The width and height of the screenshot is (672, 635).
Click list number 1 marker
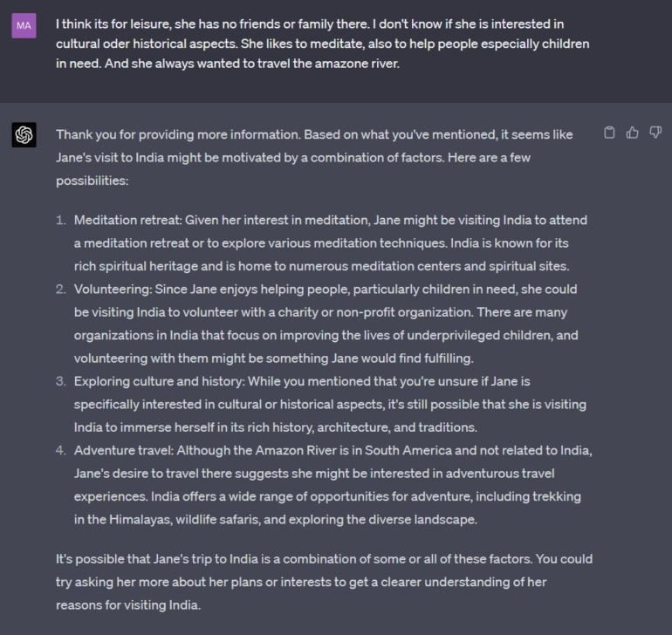point(61,220)
